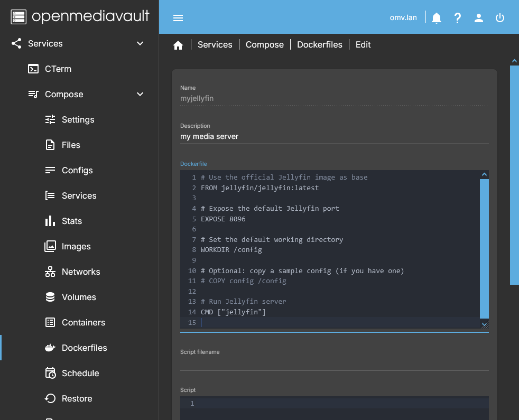Open Compose from the breadcrumb
Screen dimensions: 519x420
[264, 45]
